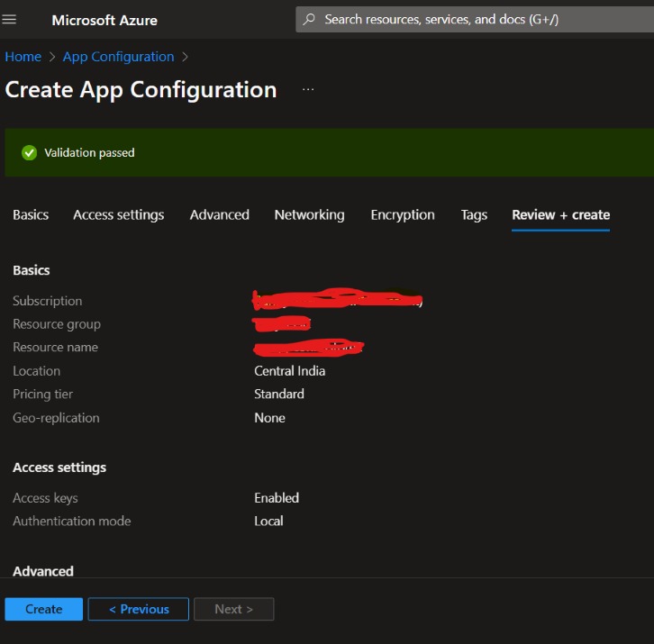Click the green validation passed checkmark

(x=30, y=153)
